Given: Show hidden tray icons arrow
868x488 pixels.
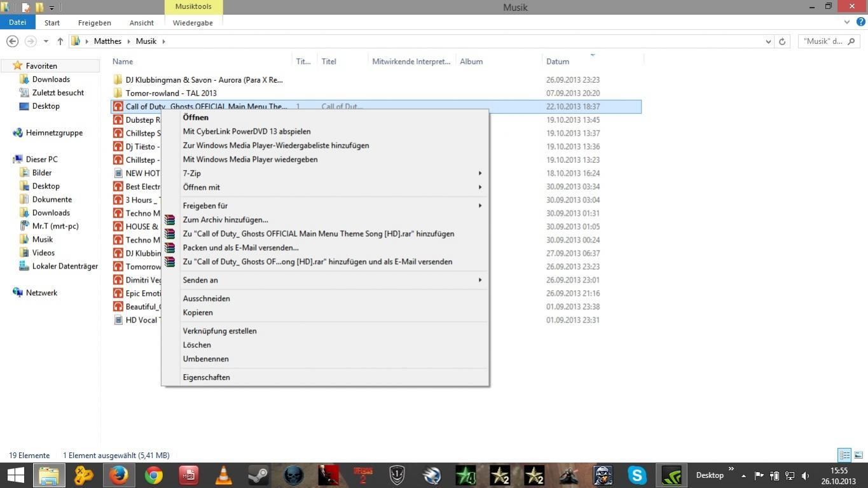Looking at the screenshot, I should point(743,476).
